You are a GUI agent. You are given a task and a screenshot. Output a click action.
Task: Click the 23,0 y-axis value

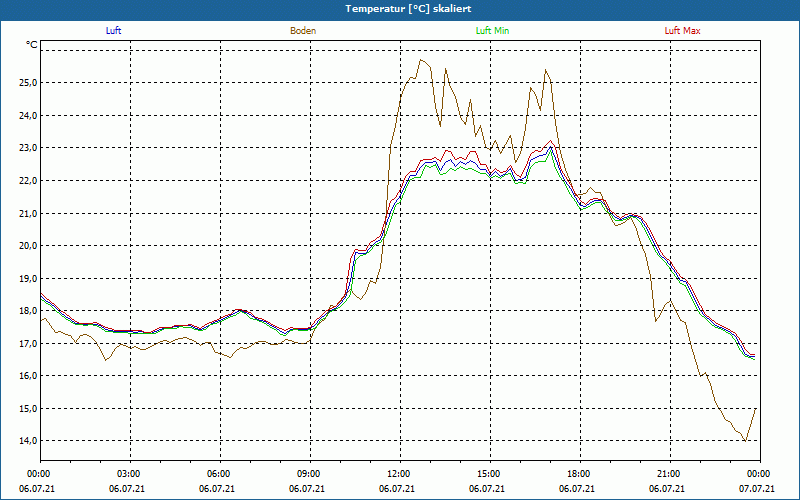click(x=29, y=148)
